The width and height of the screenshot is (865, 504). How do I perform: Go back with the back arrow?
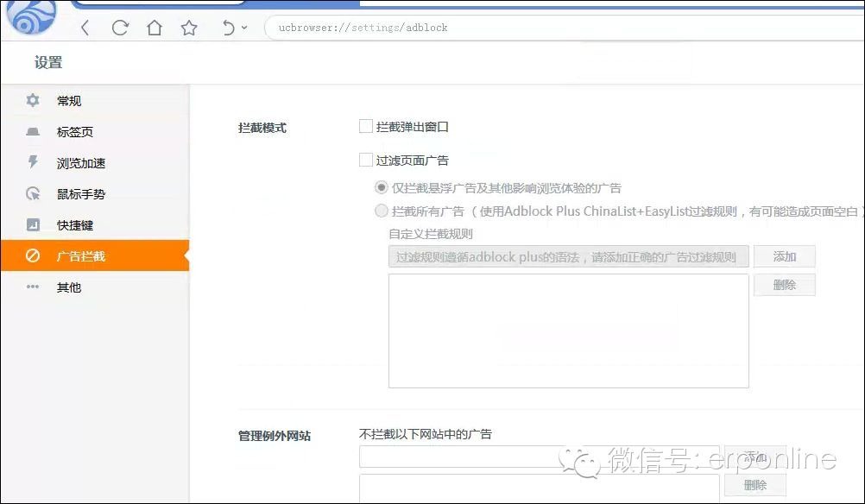coord(85,28)
